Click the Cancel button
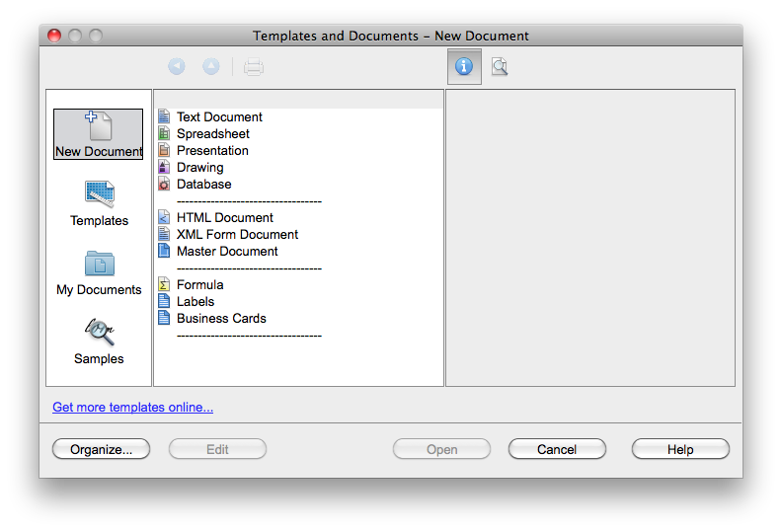 tap(557, 449)
